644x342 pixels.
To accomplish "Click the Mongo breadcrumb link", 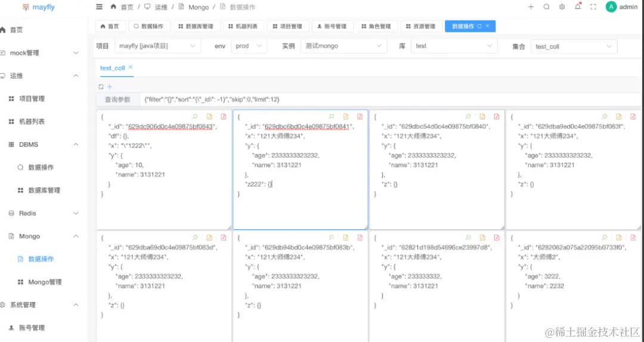I will point(199,7).
